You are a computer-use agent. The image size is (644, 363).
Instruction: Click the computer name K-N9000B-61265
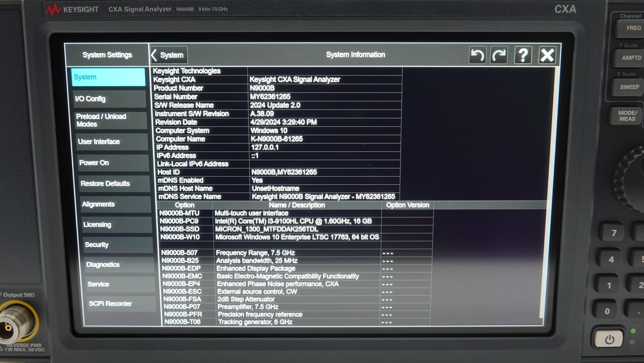point(277,139)
